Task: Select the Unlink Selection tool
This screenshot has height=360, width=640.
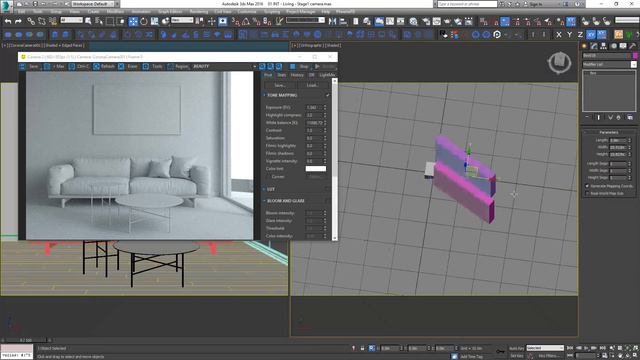Action: point(42,21)
